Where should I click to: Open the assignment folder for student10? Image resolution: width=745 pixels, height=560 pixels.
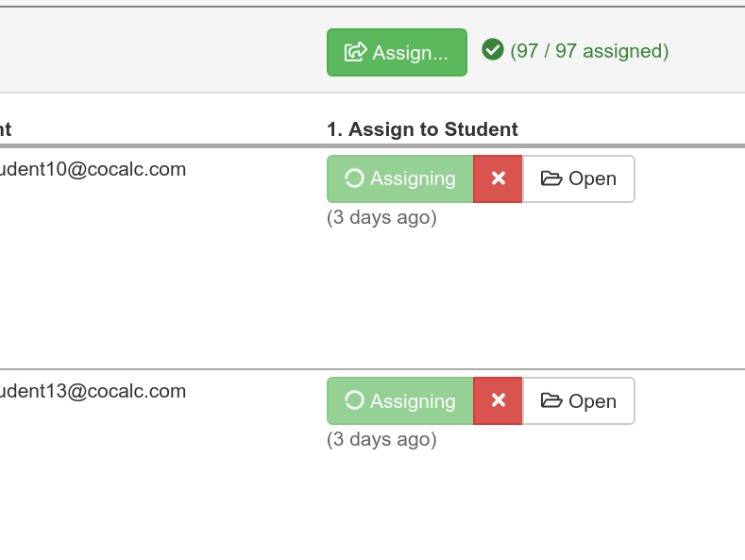point(578,178)
